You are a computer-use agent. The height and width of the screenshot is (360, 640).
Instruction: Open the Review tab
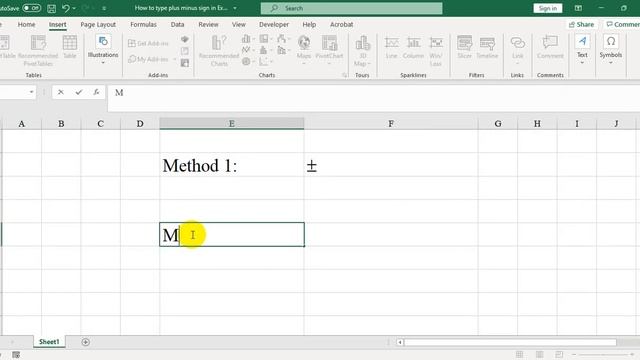(x=208, y=24)
